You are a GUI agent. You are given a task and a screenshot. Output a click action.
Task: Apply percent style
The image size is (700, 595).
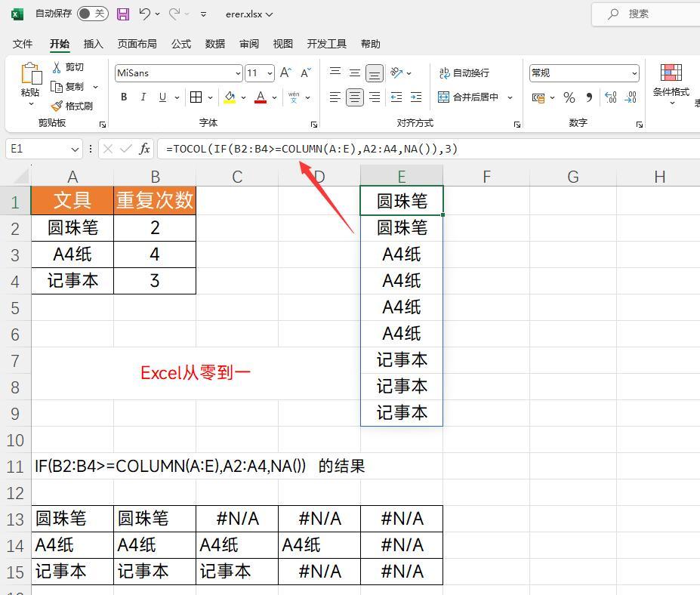569,97
